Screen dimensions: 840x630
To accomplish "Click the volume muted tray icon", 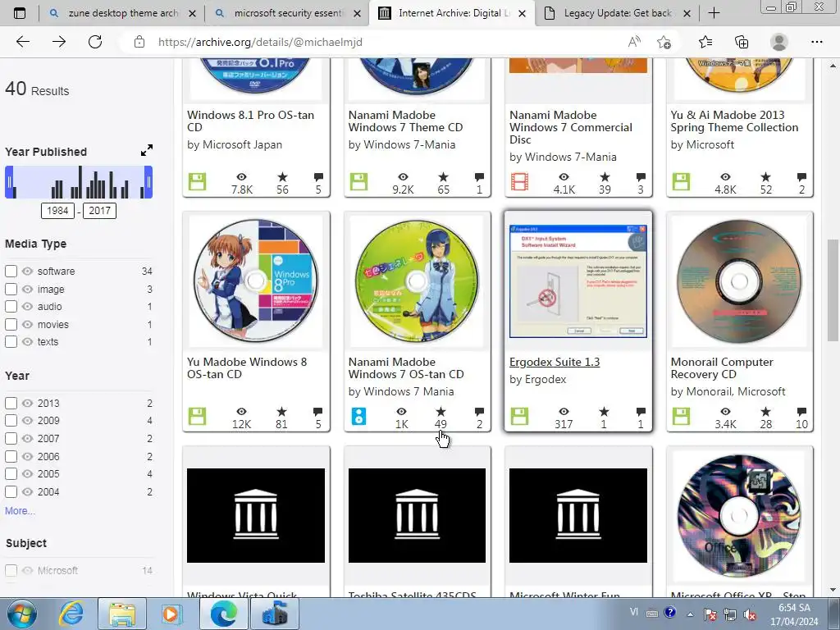I will (750, 614).
